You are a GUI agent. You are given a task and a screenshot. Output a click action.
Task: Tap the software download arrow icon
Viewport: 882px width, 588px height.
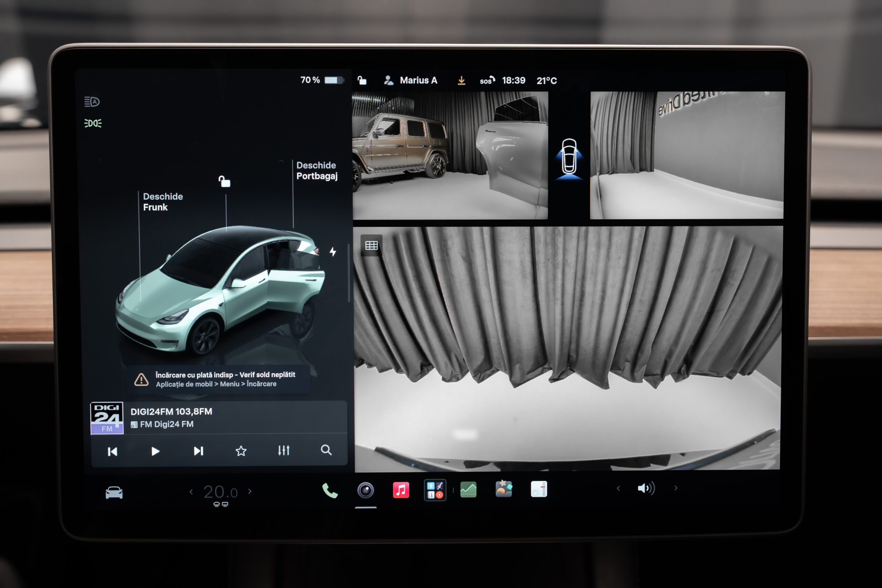pyautogui.click(x=462, y=81)
